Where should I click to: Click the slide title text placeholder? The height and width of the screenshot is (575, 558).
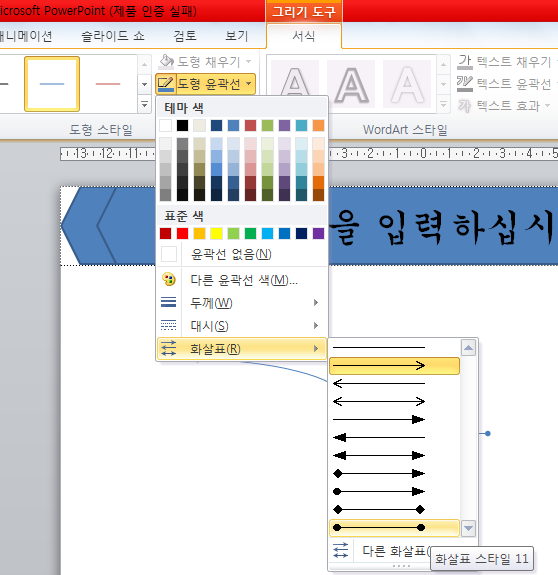pos(443,226)
